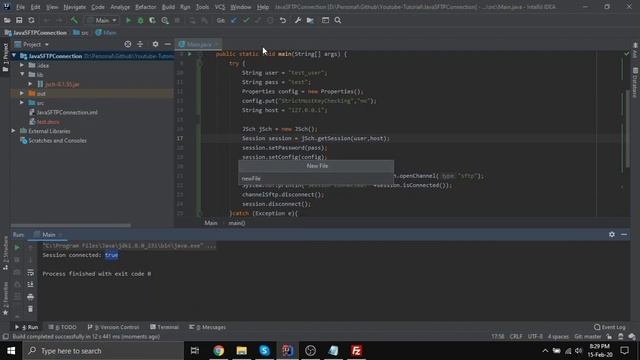The width and height of the screenshot is (640, 360).
Task: Open Chrome from the Windows taskbar
Action: tap(219, 351)
